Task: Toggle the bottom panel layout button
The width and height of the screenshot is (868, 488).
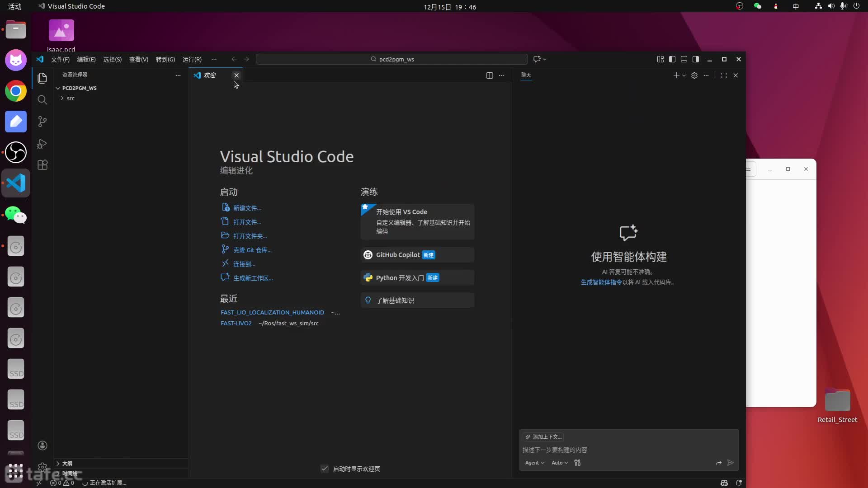Action: 684,59
